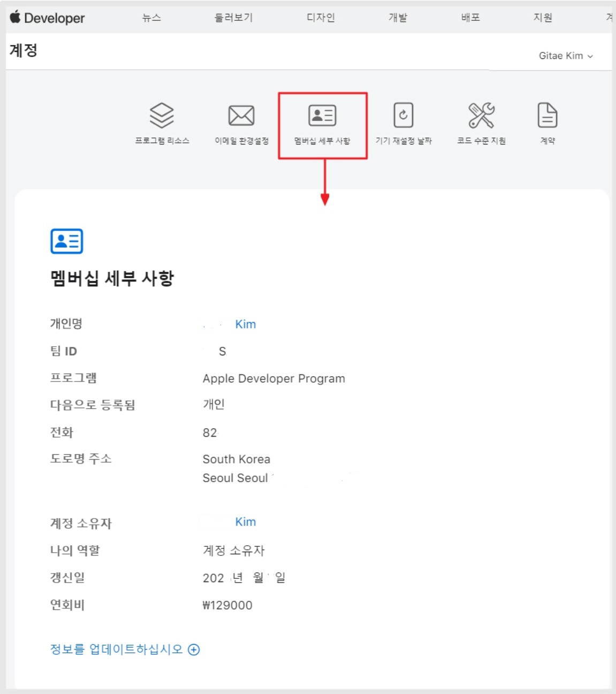This screenshot has height=694, width=616.
Task: Open the 기기 재설정 날짜 icon
Action: pos(404,115)
